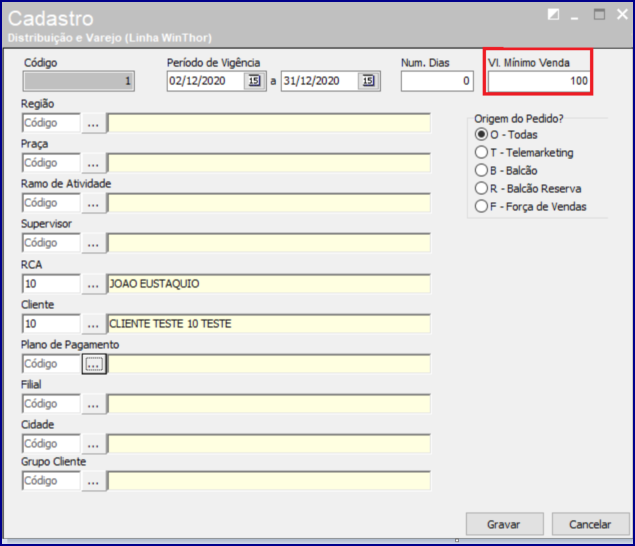Click the greyed Código field showing 1
The height and width of the screenshot is (546, 635).
point(79,81)
